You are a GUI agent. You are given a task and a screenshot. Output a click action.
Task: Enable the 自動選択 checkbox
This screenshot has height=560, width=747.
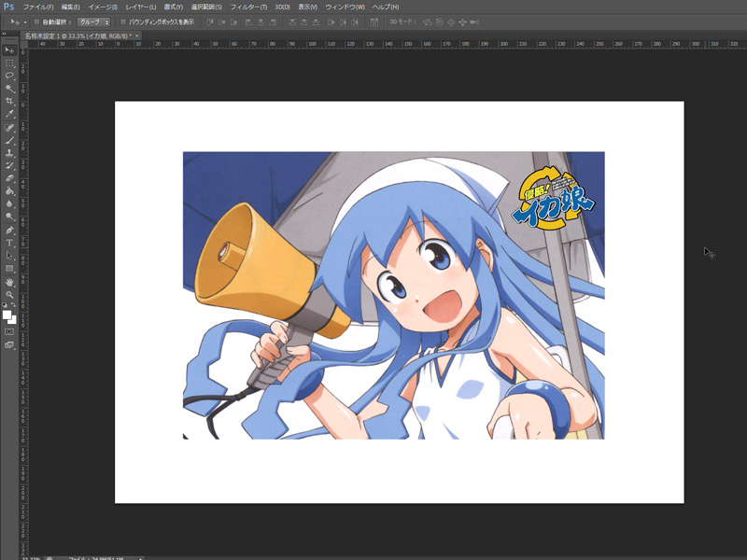[x=36, y=21]
